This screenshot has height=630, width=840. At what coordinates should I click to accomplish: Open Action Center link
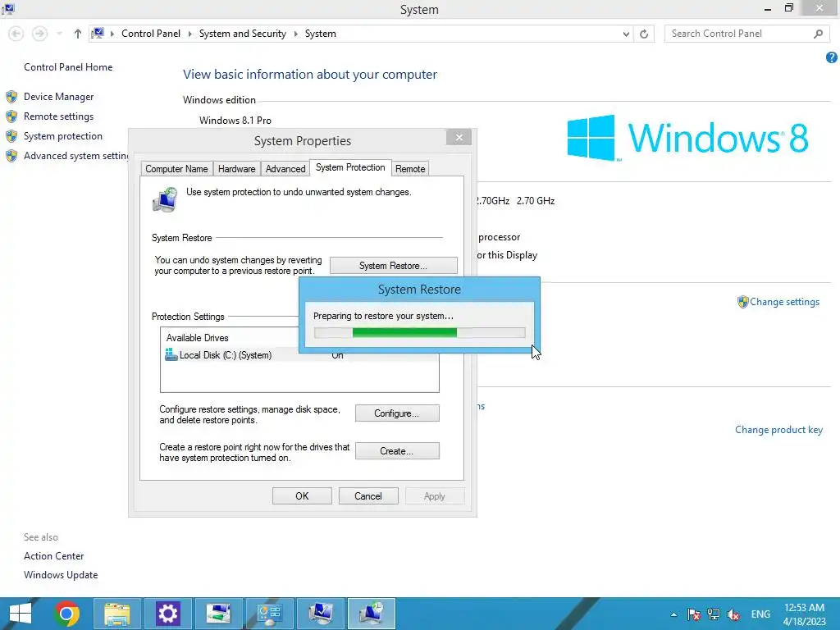click(53, 556)
